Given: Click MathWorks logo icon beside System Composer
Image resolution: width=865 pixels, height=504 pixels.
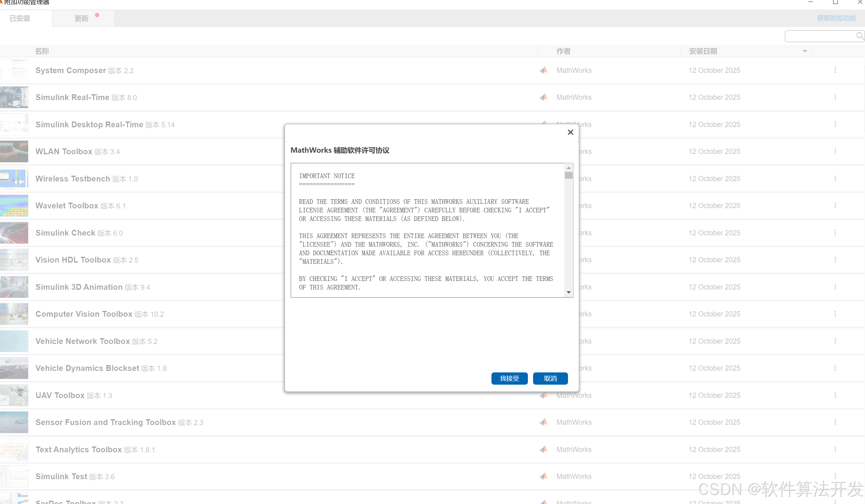Looking at the screenshot, I should (x=543, y=70).
